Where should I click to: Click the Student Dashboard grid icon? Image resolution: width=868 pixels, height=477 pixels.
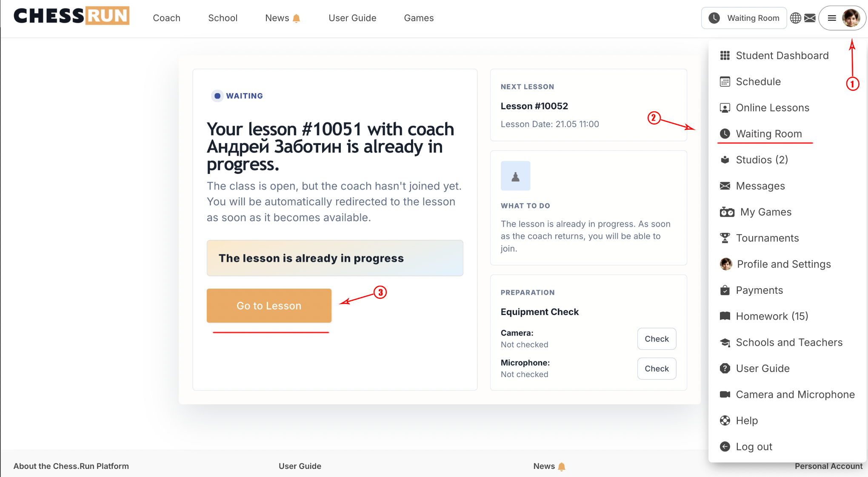tap(725, 55)
